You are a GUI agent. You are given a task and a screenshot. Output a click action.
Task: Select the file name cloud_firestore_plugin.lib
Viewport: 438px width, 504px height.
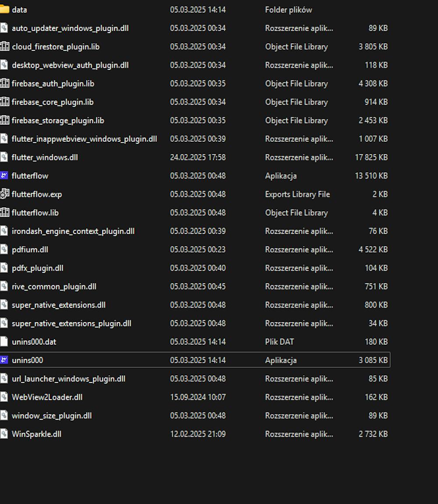point(56,47)
